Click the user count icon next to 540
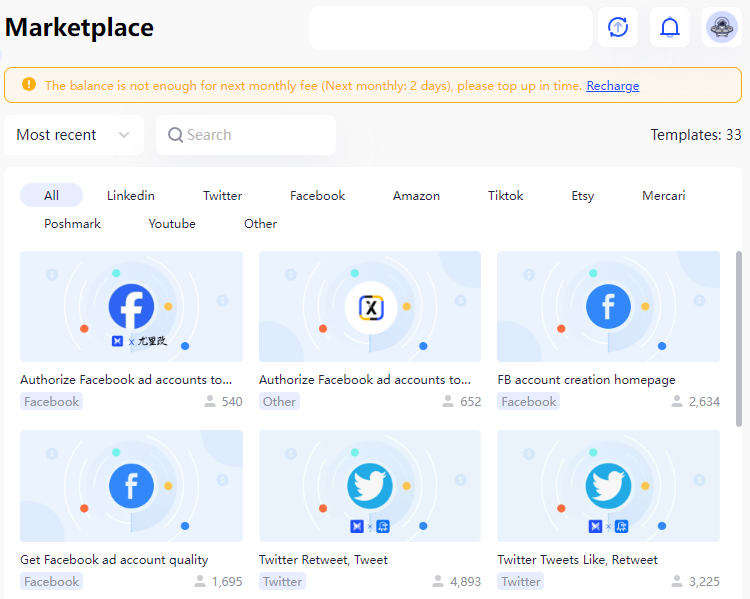 [210, 401]
